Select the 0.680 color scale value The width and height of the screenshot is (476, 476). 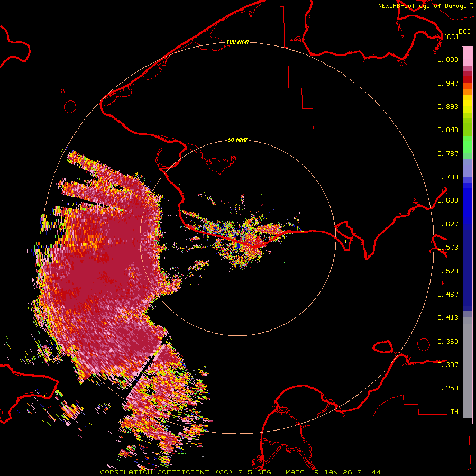tap(448, 200)
